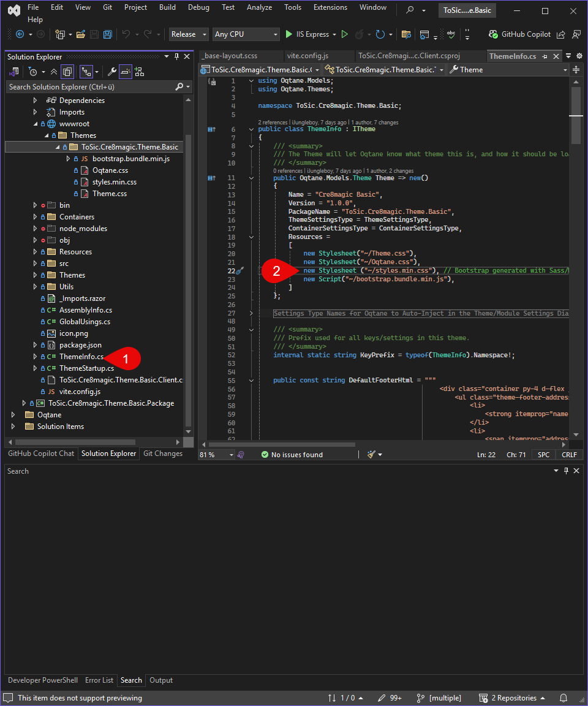The height and width of the screenshot is (706, 588).
Task: Switch to the _base-layout.scss tab
Action: 230,56
